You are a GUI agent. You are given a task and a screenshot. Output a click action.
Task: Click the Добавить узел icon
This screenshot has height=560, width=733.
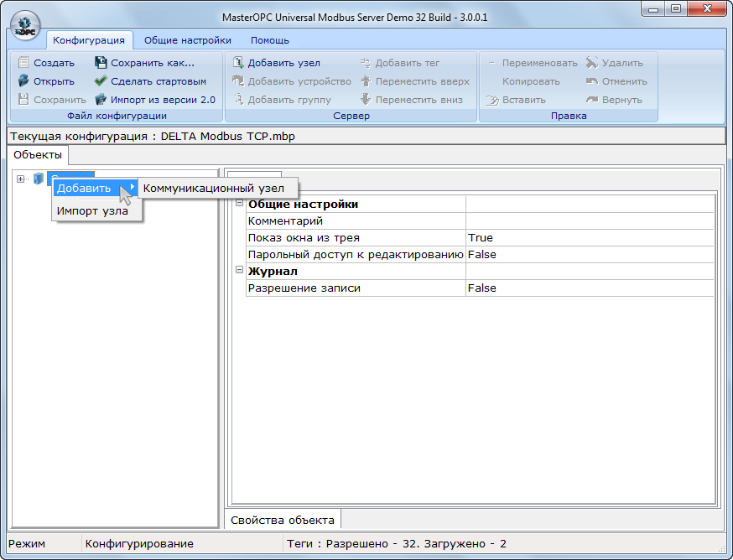click(x=238, y=63)
